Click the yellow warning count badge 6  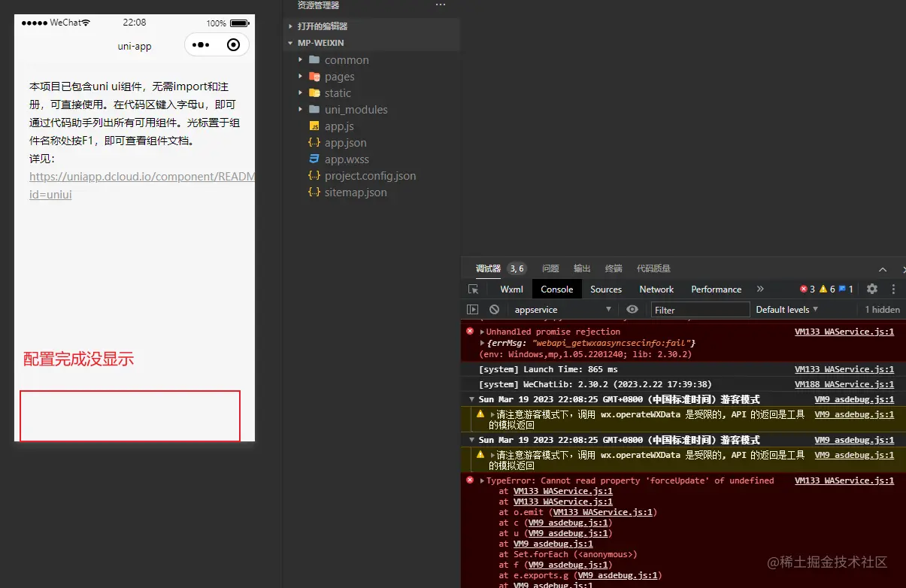pyautogui.click(x=827, y=289)
